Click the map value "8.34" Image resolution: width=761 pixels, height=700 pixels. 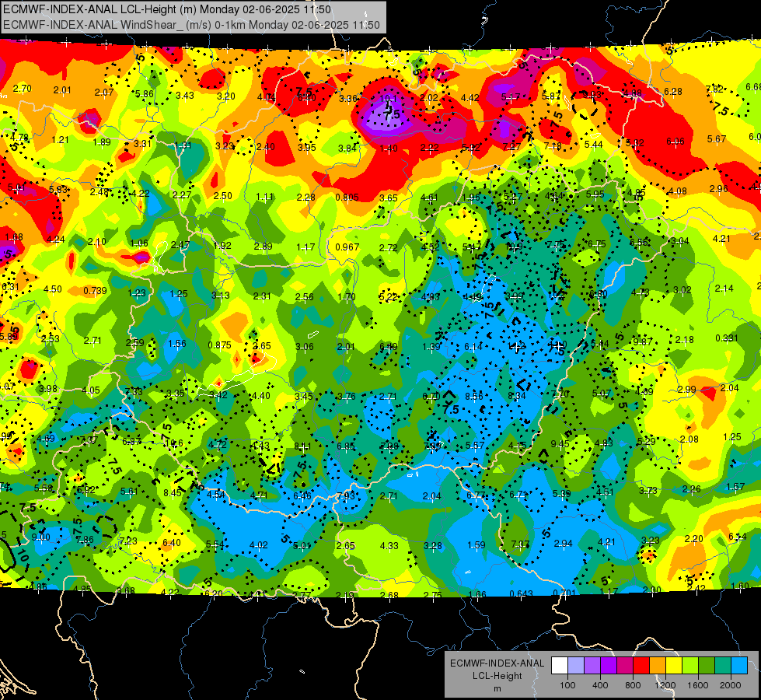tap(517, 396)
